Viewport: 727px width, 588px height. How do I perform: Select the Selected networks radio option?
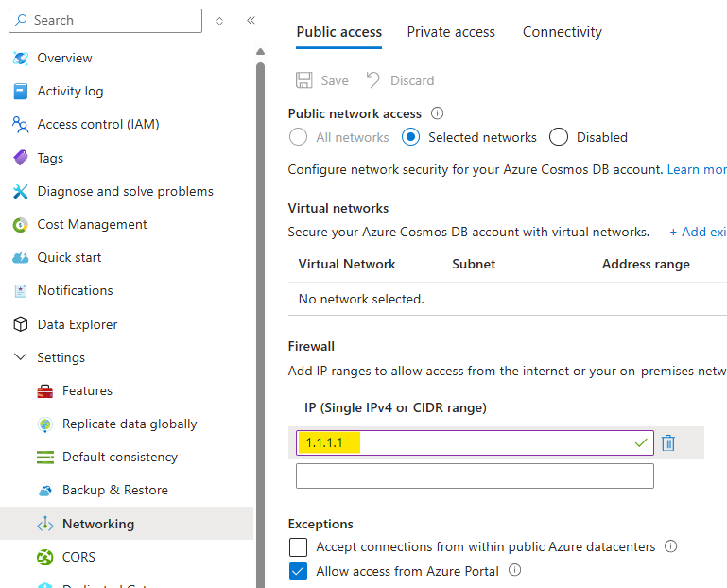point(411,137)
